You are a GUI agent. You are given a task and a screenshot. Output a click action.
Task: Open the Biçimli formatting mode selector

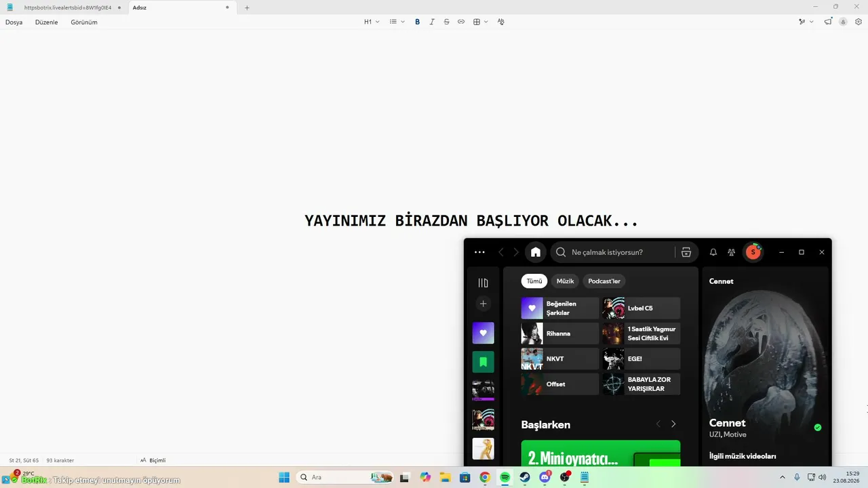pos(153,460)
